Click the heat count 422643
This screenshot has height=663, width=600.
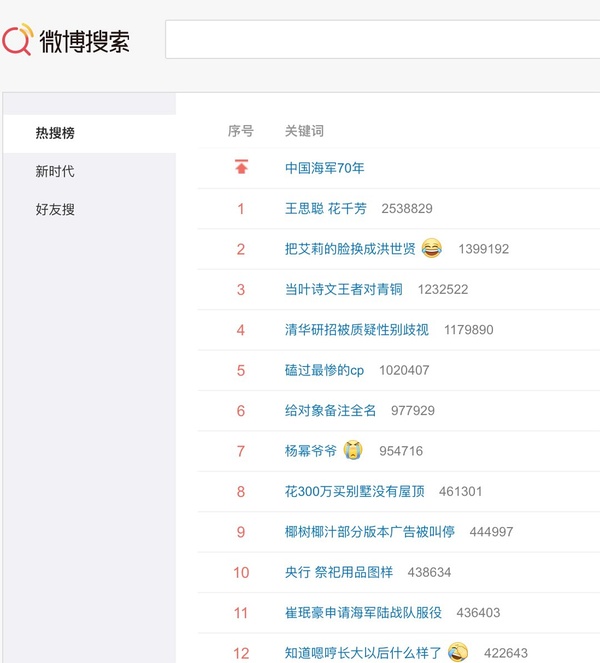[506, 653]
